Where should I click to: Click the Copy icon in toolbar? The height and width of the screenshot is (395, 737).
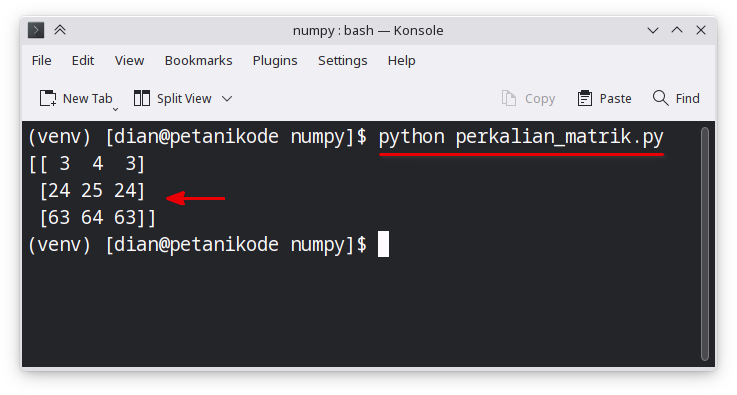click(509, 98)
